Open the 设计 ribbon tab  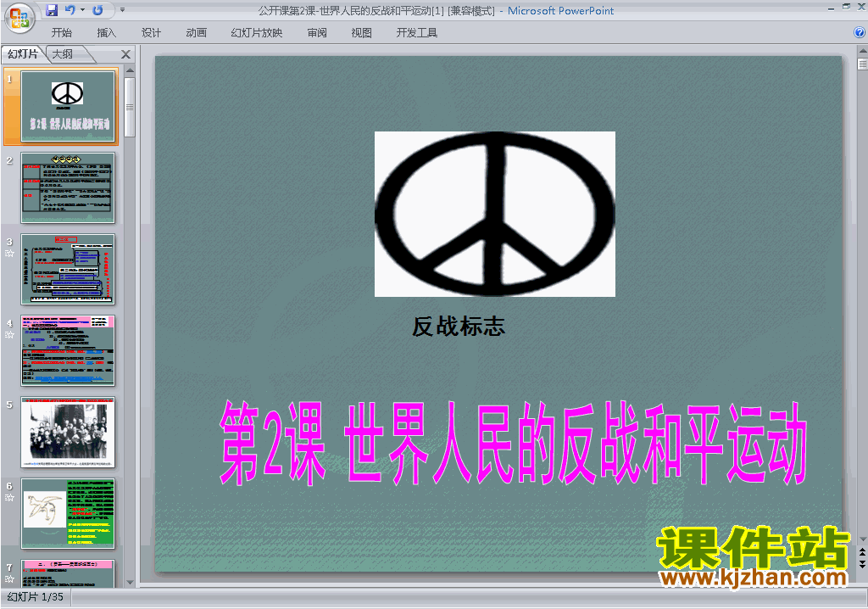point(151,33)
